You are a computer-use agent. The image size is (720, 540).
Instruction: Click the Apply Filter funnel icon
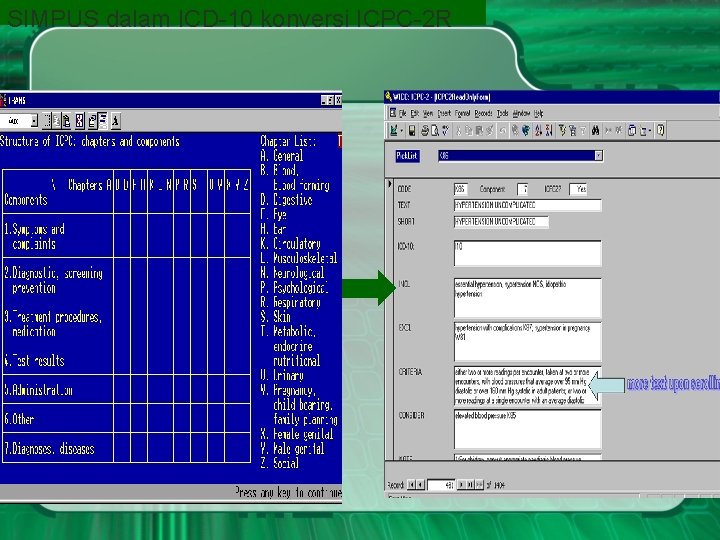[x=583, y=130]
